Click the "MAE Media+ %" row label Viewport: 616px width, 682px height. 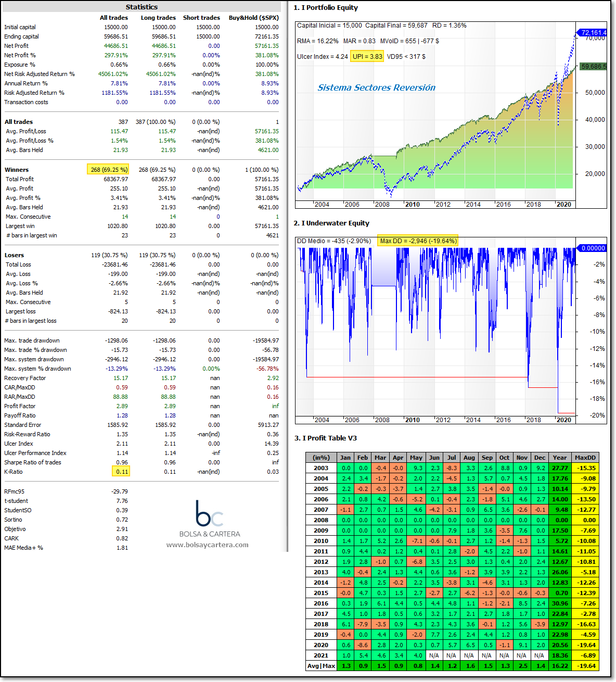coord(23,548)
